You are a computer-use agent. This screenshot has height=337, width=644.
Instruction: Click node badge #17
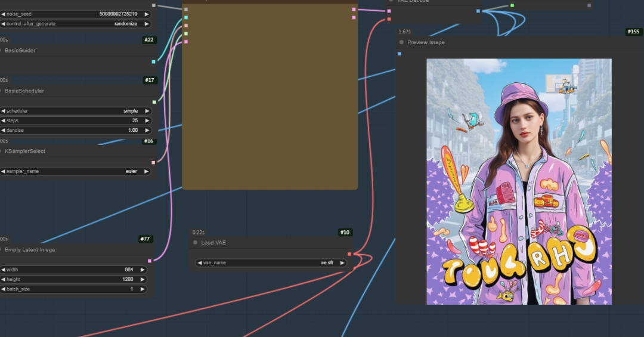pos(150,80)
